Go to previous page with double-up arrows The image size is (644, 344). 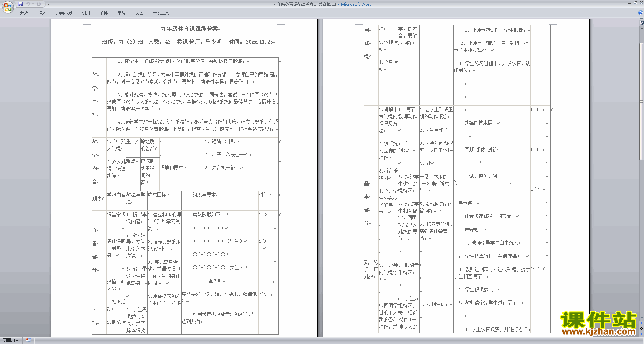pos(641,324)
